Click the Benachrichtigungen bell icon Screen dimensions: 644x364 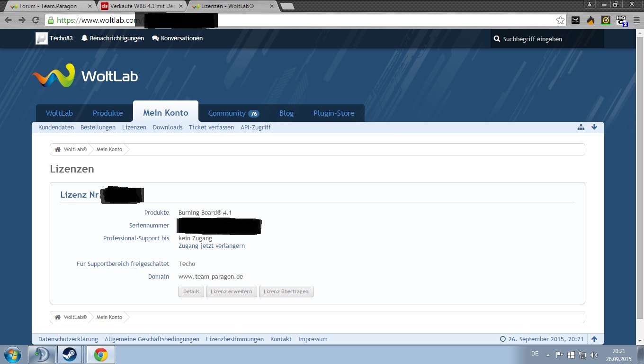85,38
